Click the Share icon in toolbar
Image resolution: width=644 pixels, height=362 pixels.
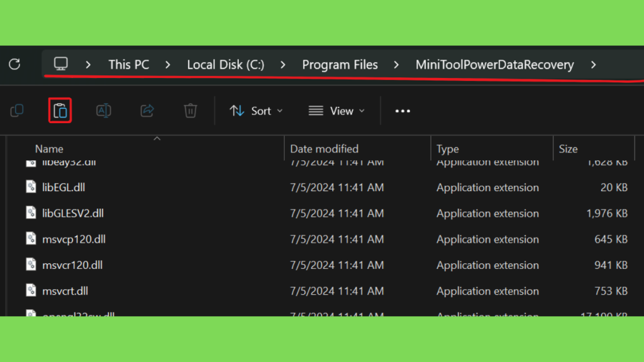[147, 111]
